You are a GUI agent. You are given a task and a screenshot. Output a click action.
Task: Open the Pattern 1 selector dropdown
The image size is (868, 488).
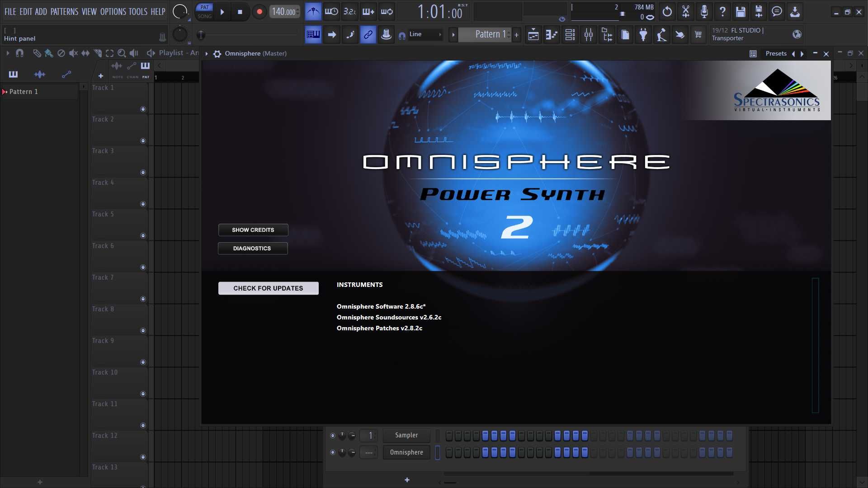[485, 34]
